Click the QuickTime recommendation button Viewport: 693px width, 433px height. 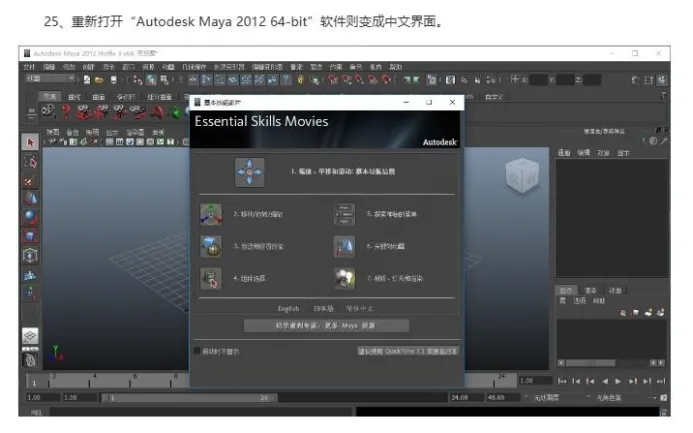(408, 351)
